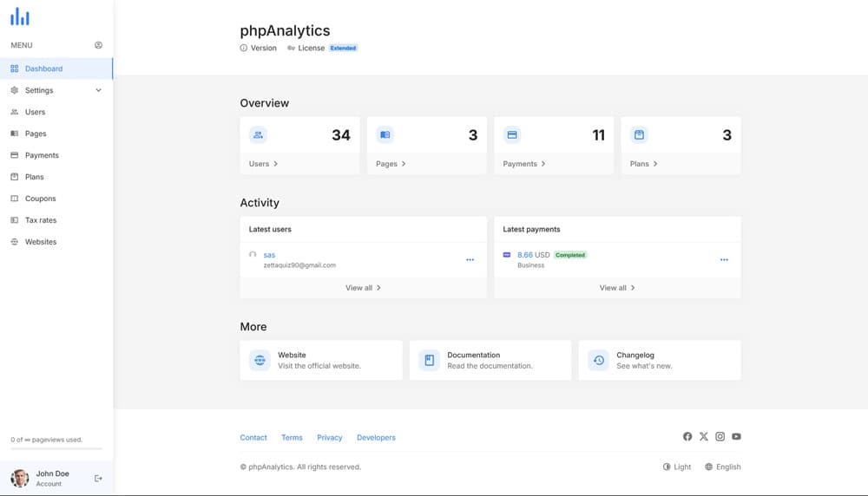Click the Version info icon
Image resolution: width=868 pixels, height=496 pixels.
(x=244, y=48)
